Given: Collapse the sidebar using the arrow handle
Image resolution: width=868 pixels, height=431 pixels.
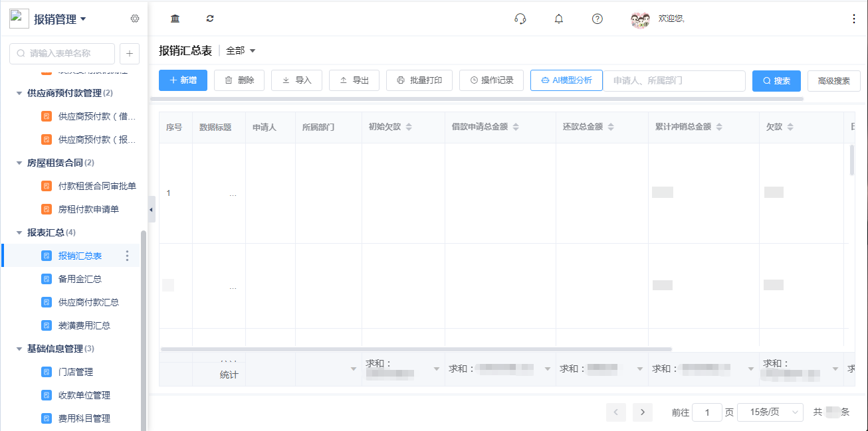Looking at the screenshot, I should click(151, 209).
